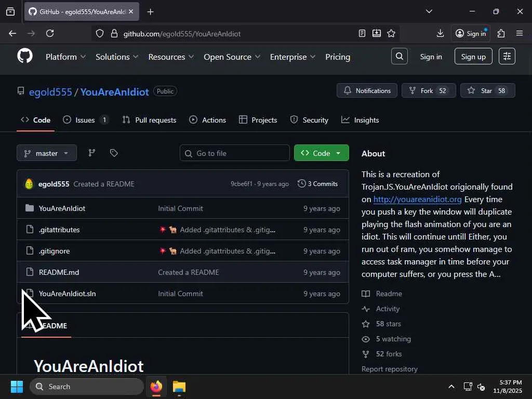
Task: Open the Firefox downloads icon
Action: (441, 33)
